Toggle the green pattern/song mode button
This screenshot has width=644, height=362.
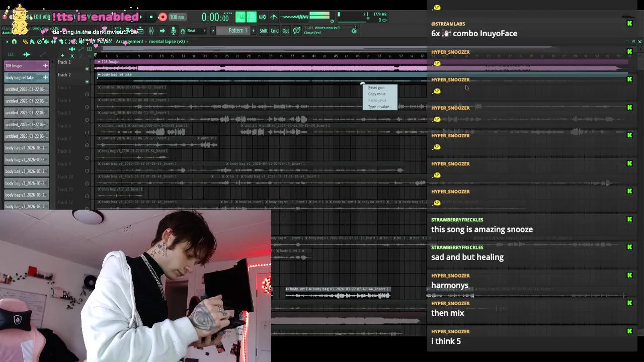(x=240, y=17)
